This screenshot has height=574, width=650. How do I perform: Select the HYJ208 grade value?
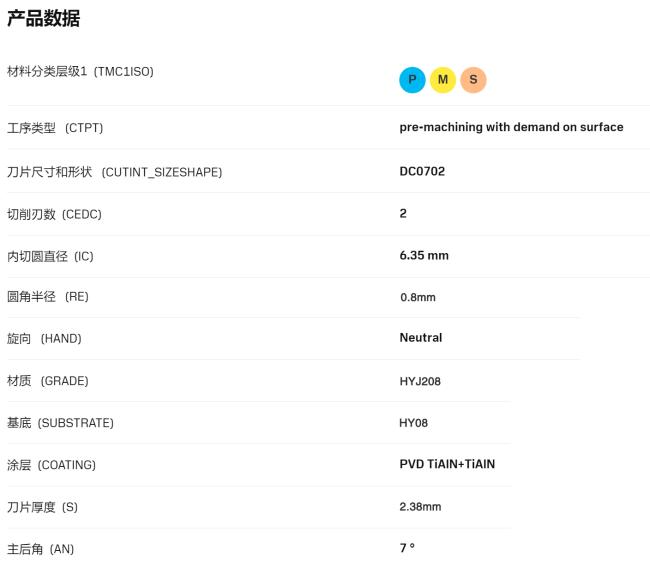pos(420,381)
